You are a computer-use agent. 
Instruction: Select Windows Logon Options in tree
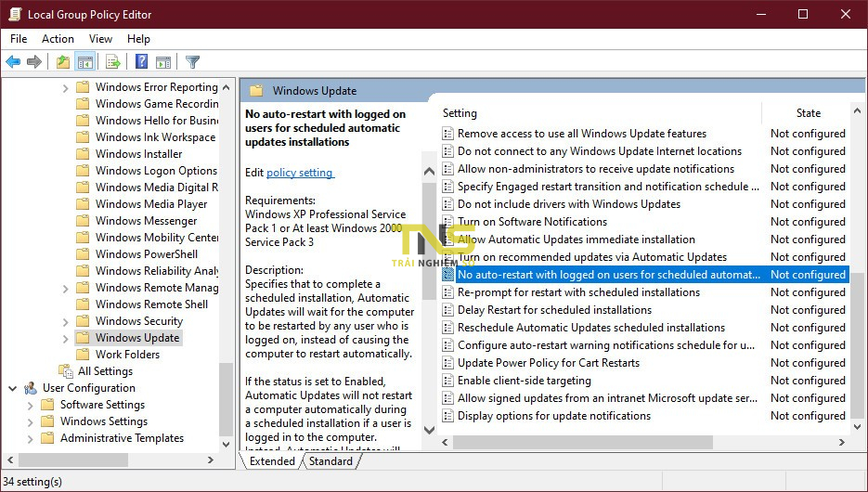pos(156,171)
